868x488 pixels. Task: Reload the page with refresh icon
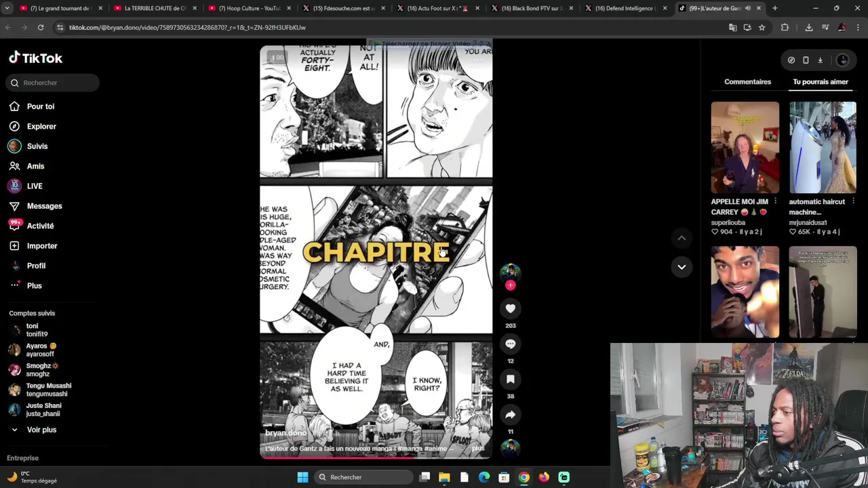[x=41, y=27]
